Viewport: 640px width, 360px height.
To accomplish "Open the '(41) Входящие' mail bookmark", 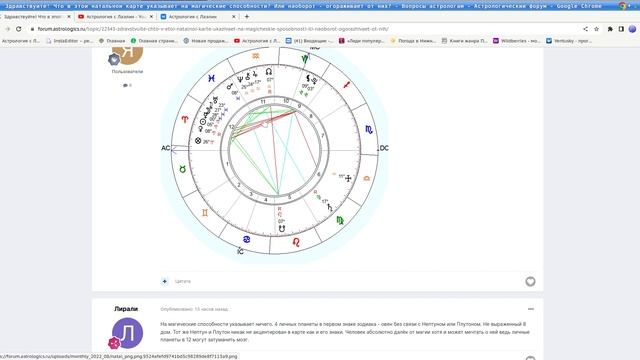I will coord(309,41).
